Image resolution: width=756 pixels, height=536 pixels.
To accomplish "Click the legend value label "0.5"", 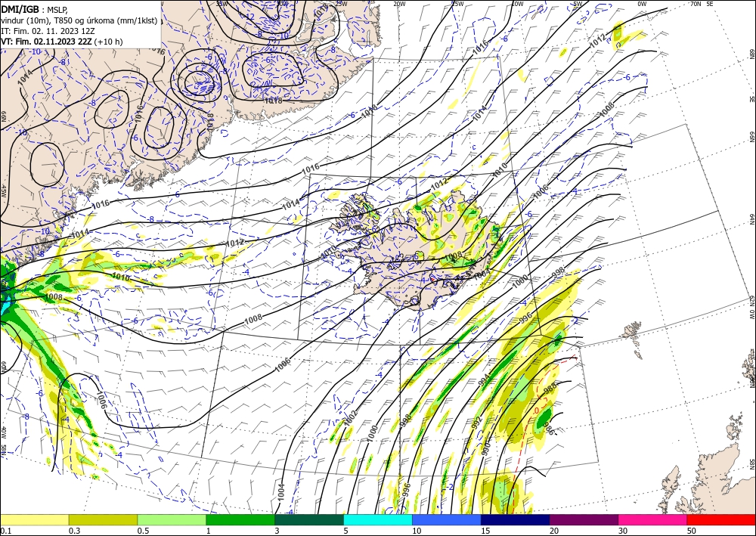I will coord(142,531).
